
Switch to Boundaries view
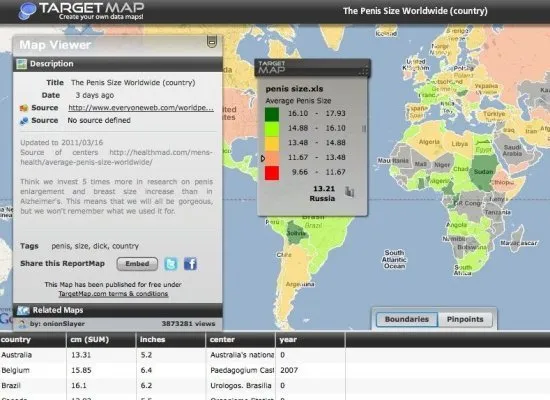407,319
